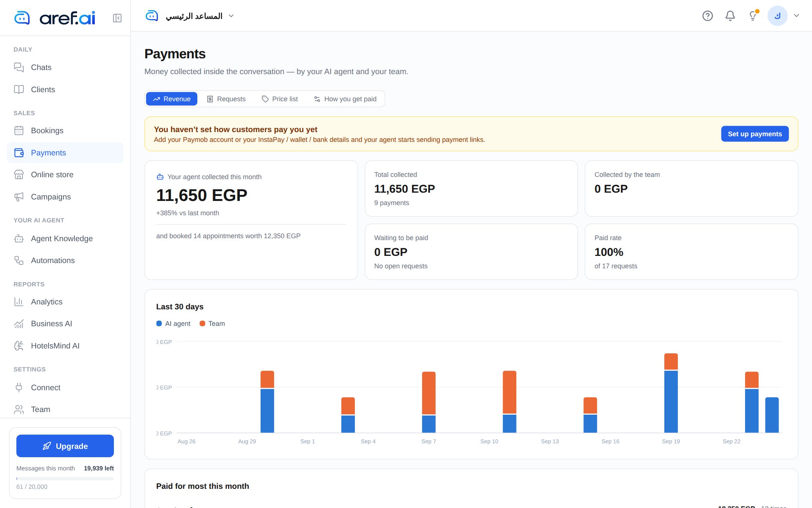Viewport: 812px width, 508px height.
Task: Click '19,939 left' messages counter
Action: (x=99, y=468)
